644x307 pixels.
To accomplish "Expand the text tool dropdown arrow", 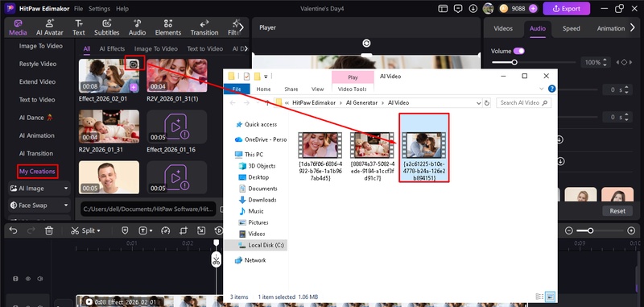I will coord(151,231).
